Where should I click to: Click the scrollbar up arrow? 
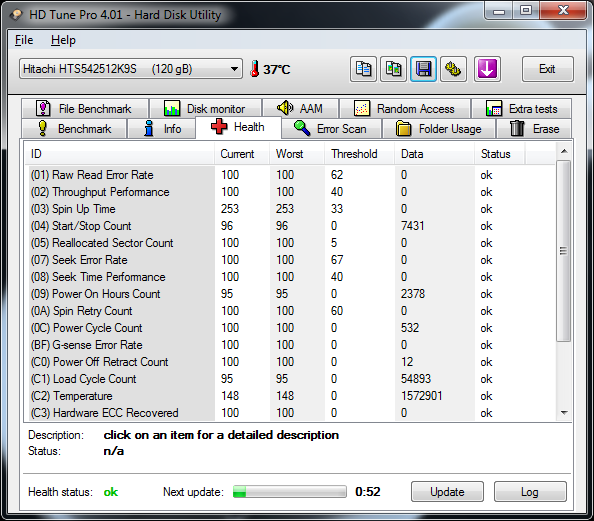pos(564,151)
